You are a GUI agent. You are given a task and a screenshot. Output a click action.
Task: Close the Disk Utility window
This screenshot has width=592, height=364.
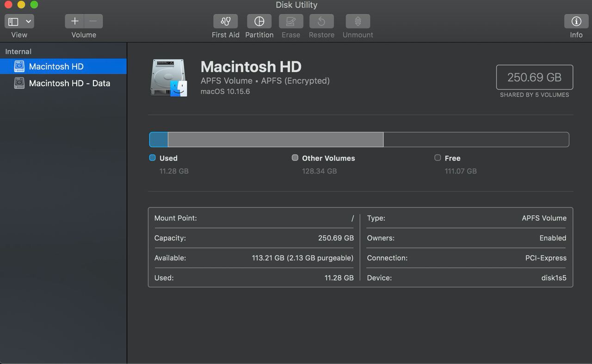8,5
